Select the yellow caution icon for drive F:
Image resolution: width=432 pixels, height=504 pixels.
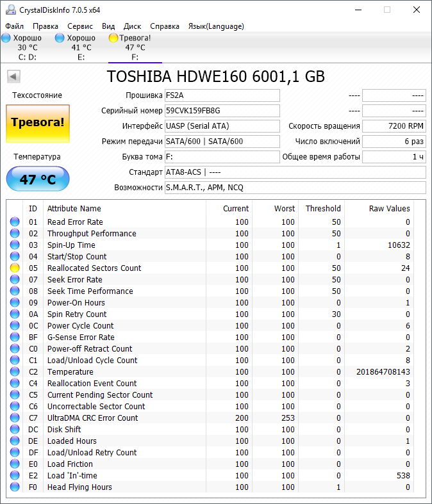coord(113,38)
